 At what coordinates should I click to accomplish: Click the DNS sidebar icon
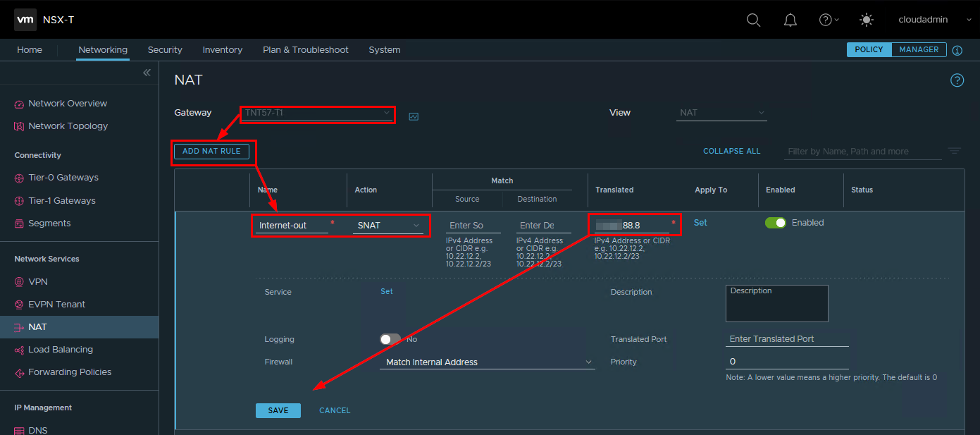[19, 430]
